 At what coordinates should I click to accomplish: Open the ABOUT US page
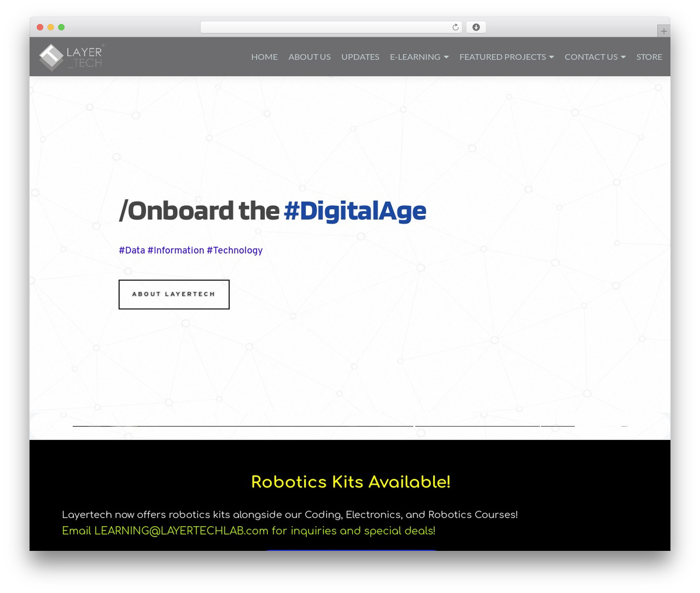tap(310, 57)
